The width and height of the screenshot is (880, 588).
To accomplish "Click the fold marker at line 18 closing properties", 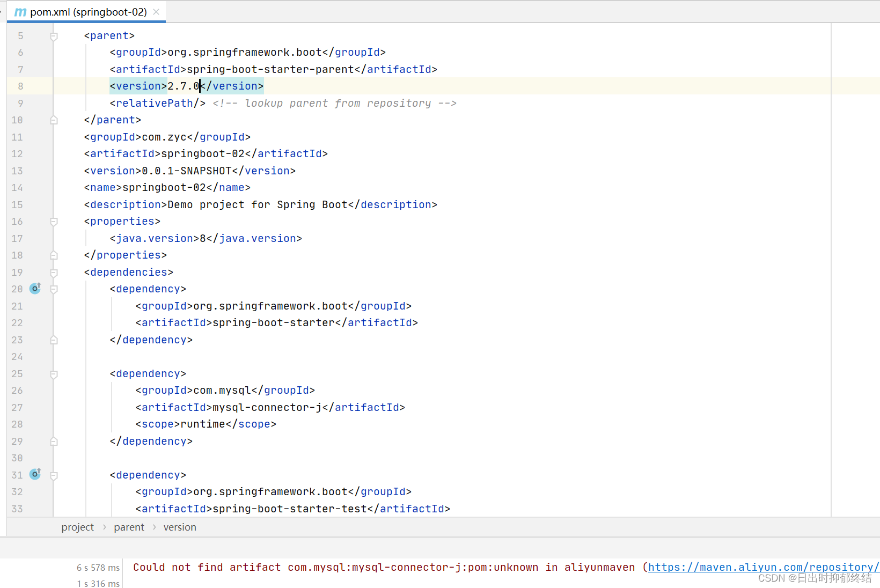I will point(54,255).
